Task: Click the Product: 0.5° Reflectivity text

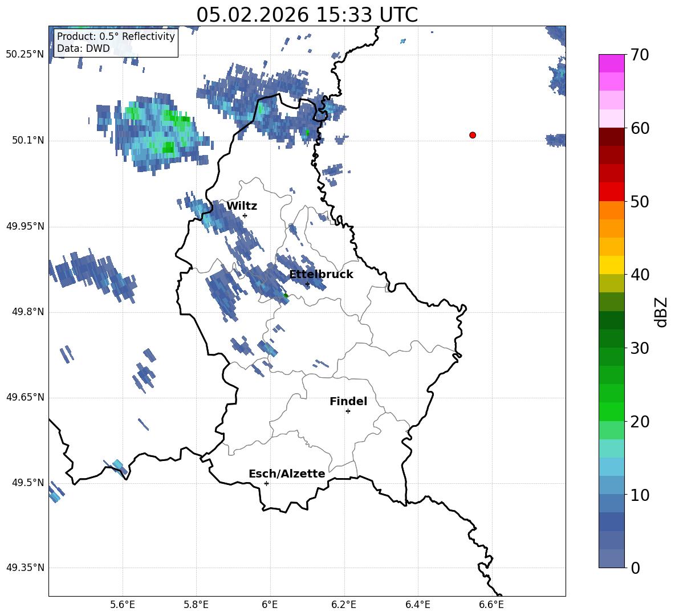Action: pos(116,36)
